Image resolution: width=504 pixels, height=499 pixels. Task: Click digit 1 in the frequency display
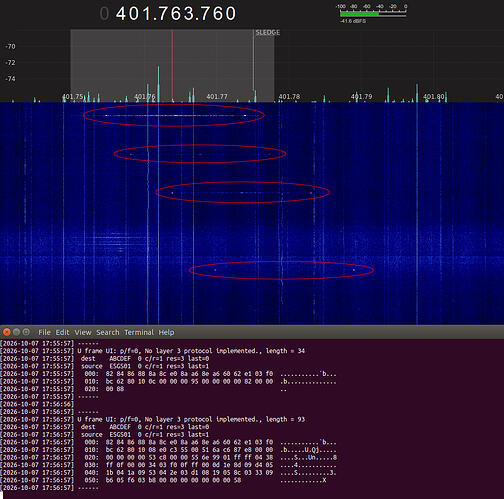click(x=147, y=14)
